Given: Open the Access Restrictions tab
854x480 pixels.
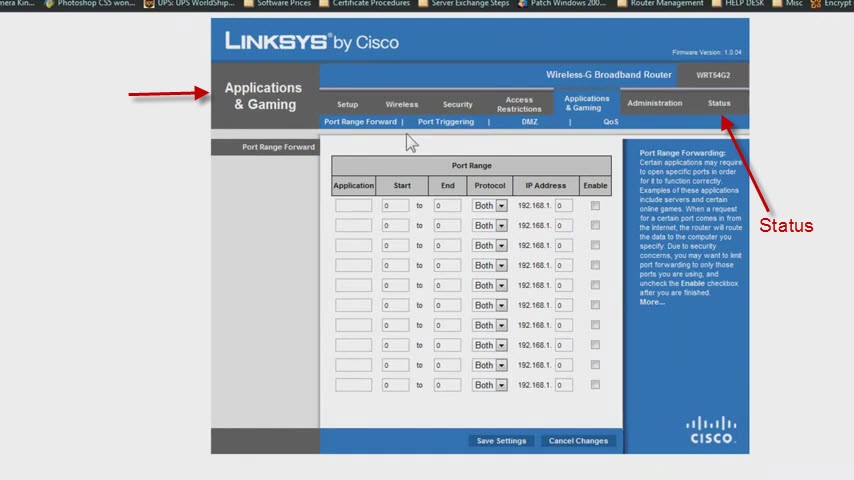Looking at the screenshot, I should (519, 104).
